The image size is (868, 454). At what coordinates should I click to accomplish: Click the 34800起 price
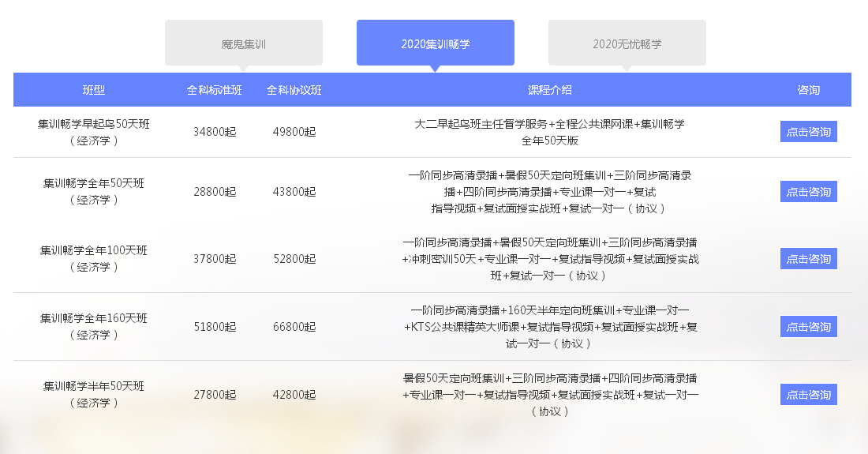(x=215, y=132)
